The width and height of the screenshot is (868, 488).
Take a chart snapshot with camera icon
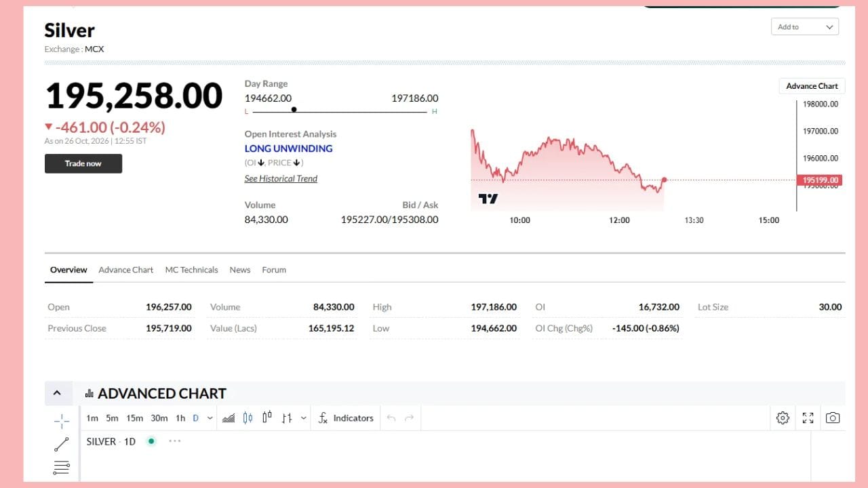coord(833,418)
